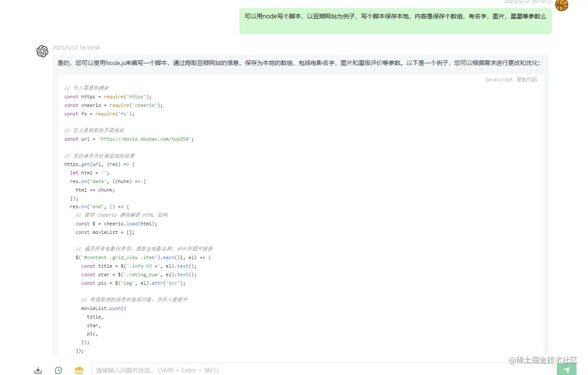588x375 pixels.
Task: Click the const star rating_num line
Action: (x=139, y=275)
